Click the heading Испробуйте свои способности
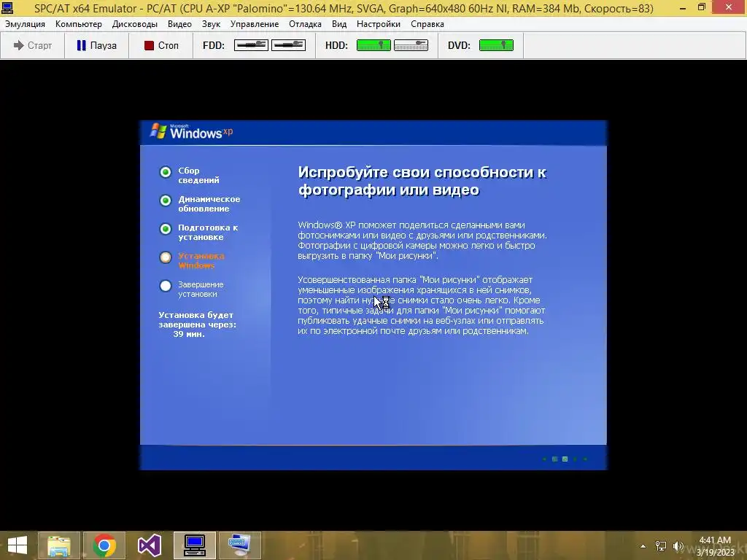The width and height of the screenshot is (747, 560). pos(422,181)
